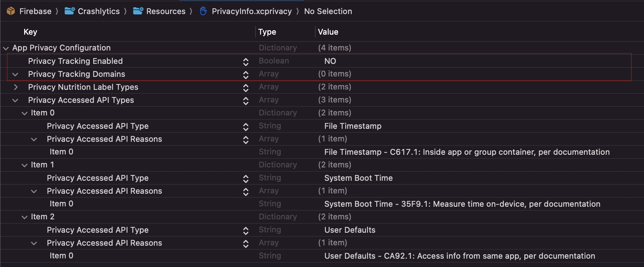644x267 pixels.
Task: Collapse Item 2 dictionary
Action: click(25, 217)
